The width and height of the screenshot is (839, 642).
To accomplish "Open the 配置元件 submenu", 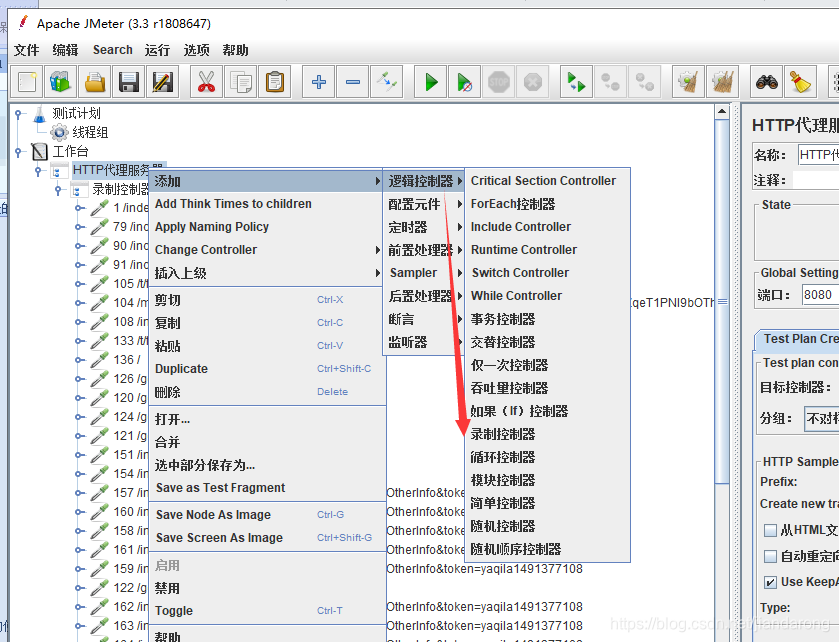I will (x=424, y=204).
